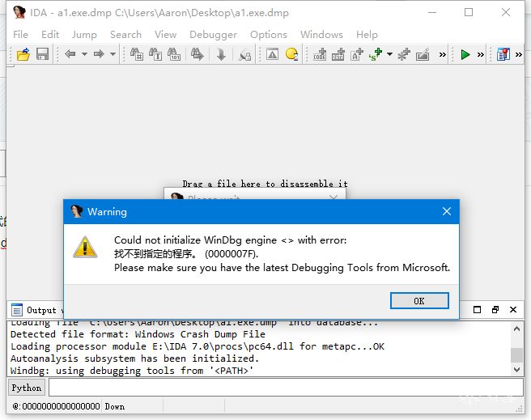This screenshot has width=531, height=420.
Task: Open the dropdown next to green 's' icon
Action: pos(389,54)
